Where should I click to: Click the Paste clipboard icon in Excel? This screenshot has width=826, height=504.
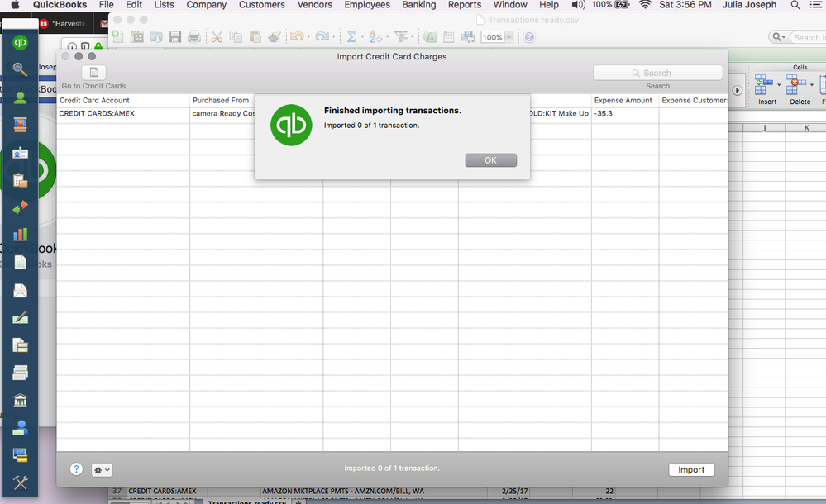point(255,36)
